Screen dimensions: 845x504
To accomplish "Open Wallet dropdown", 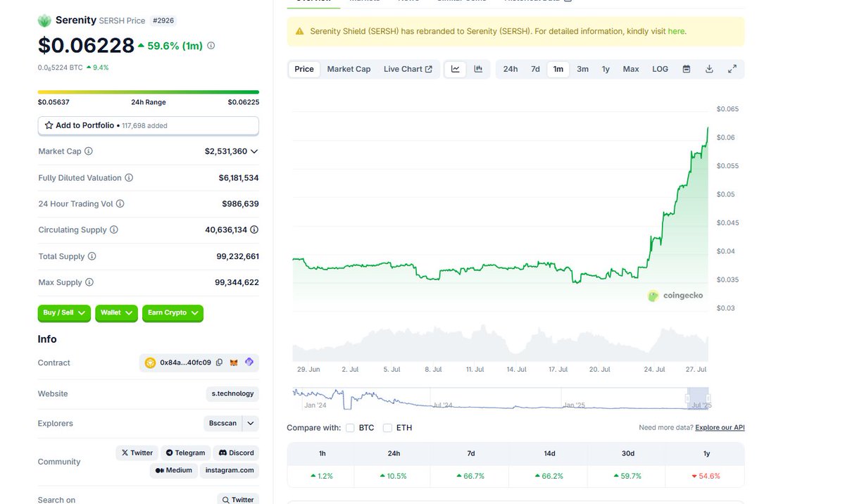I will pos(117,313).
